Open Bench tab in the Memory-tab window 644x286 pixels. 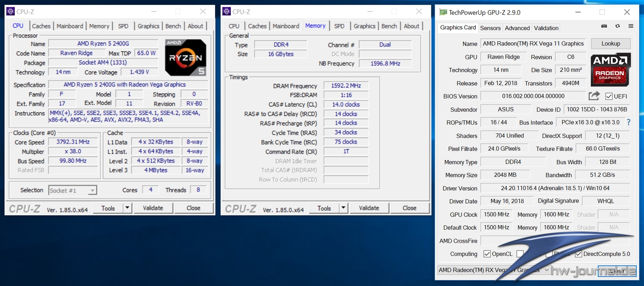tap(389, 26)
